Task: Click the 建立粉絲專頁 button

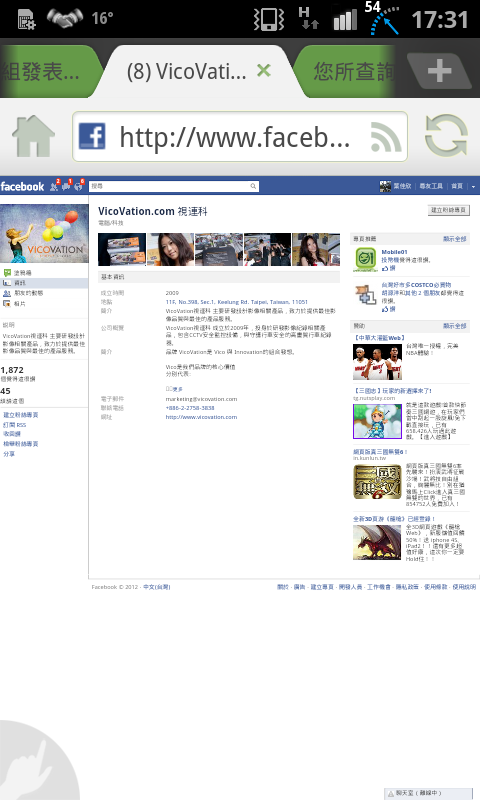Action: [448, 210]
